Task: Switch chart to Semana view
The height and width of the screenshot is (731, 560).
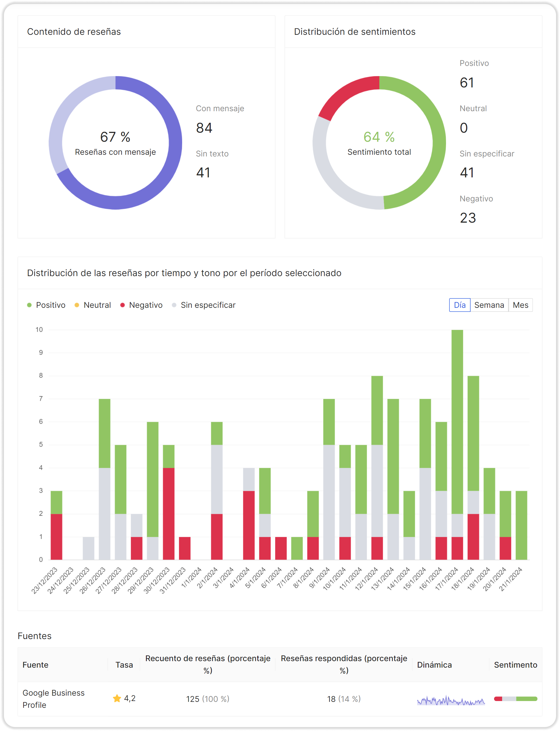Action: click(489, 305)
